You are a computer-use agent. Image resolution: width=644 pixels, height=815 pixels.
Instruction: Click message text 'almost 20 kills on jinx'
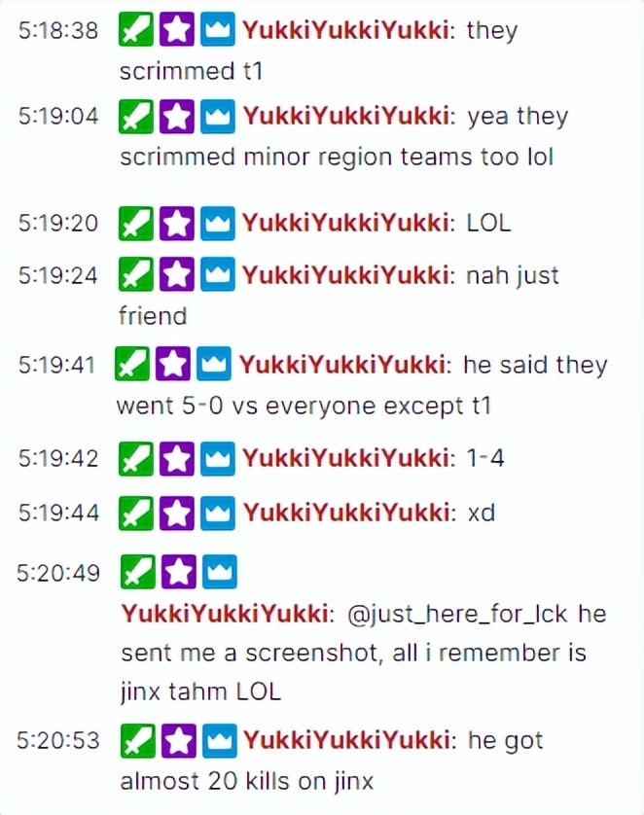247,781
